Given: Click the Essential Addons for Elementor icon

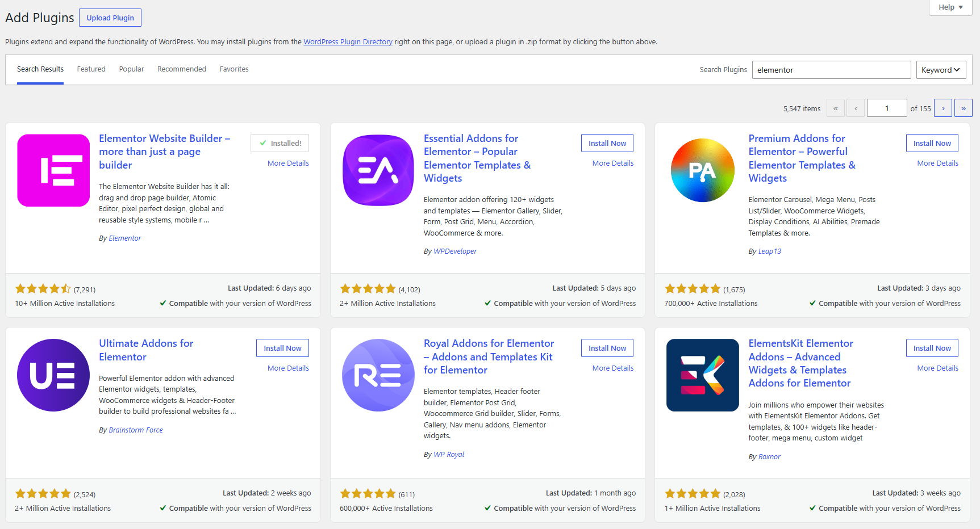Looking at the screenshot, I should pos(378,170).
